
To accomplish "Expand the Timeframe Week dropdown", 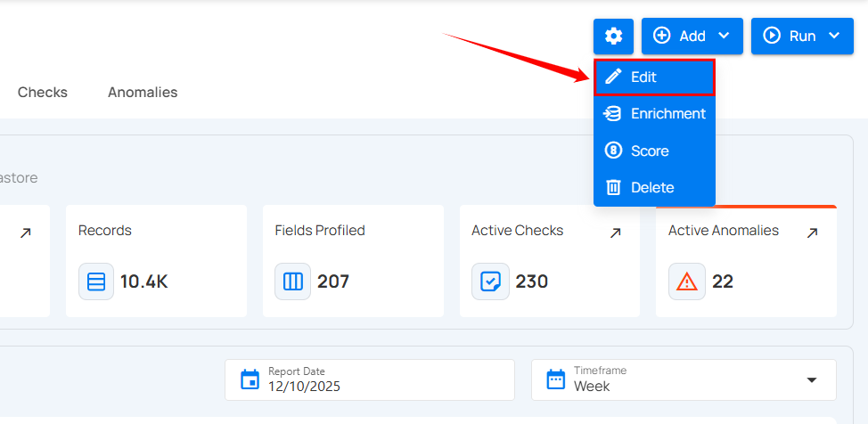I will pos(811,380).
